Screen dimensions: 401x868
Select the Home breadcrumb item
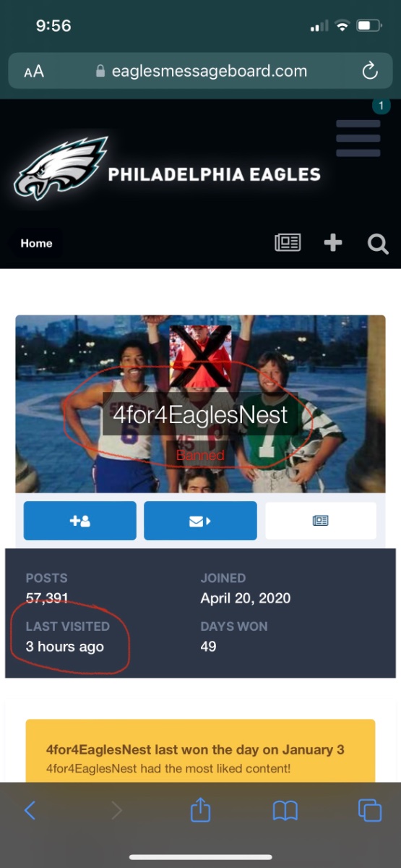tap(36, 243)
